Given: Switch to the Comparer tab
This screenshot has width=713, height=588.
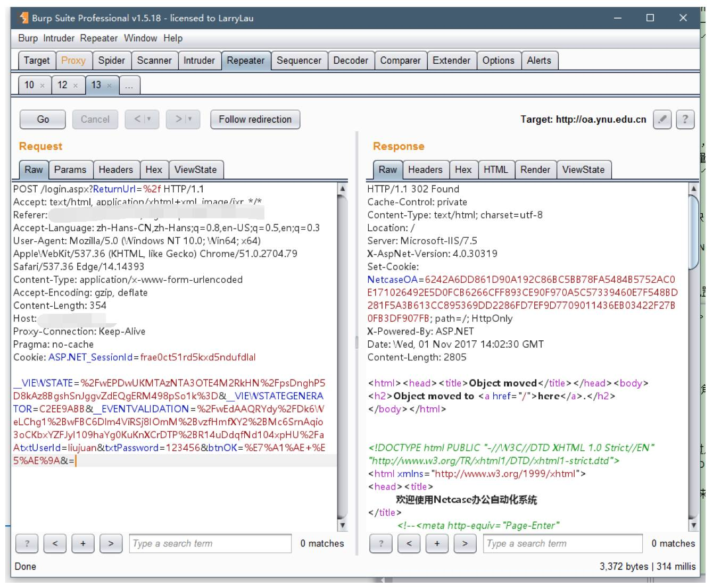Looking at the screenshot, I should point(400,61).
